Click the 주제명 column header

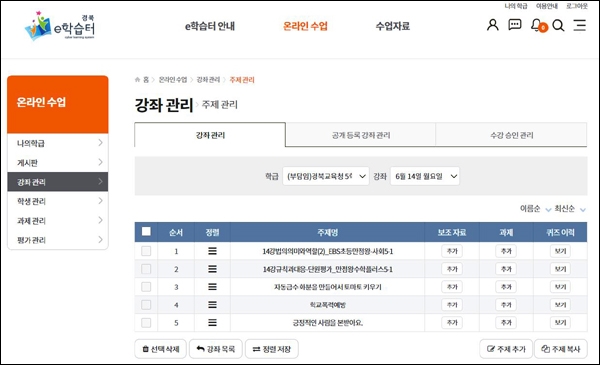click(x=328, y=232)
